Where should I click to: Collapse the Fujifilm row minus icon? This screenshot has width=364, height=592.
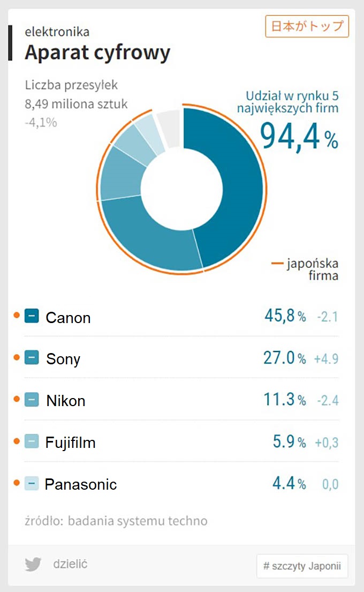click(x=32, y=441)
